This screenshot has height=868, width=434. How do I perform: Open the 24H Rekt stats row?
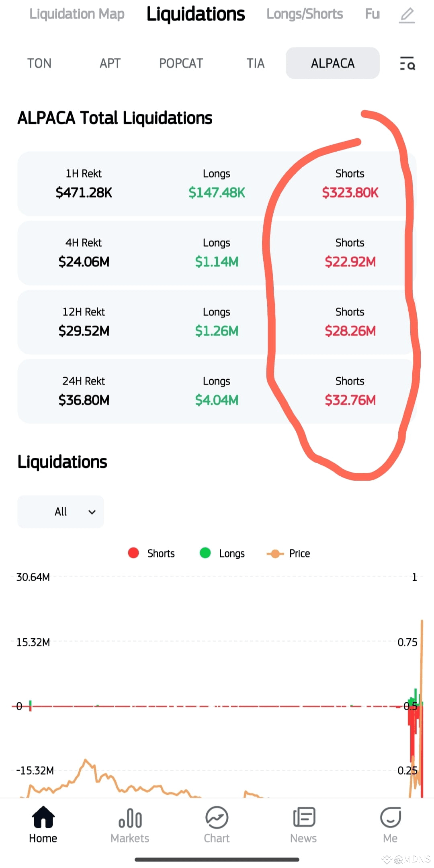pos(217,391)
